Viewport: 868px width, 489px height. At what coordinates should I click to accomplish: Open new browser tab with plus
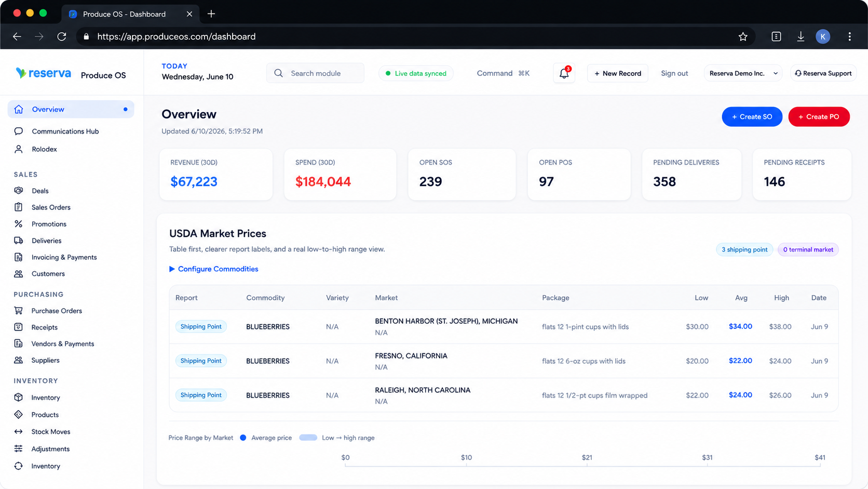click(x=211, y=14)
